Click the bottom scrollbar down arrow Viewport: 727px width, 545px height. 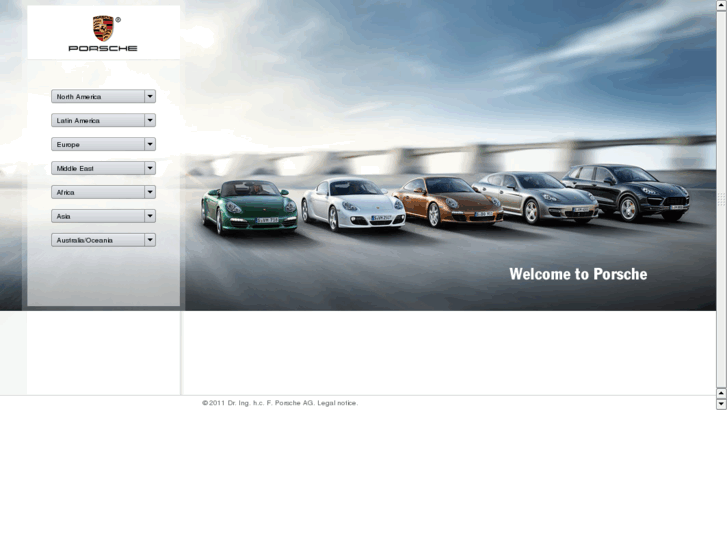[x=721, y=404]
